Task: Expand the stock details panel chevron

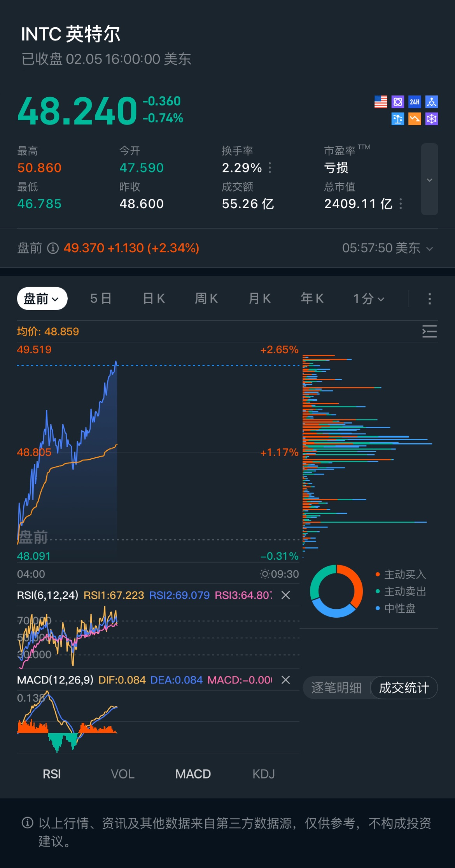Action: pos(429,179)
